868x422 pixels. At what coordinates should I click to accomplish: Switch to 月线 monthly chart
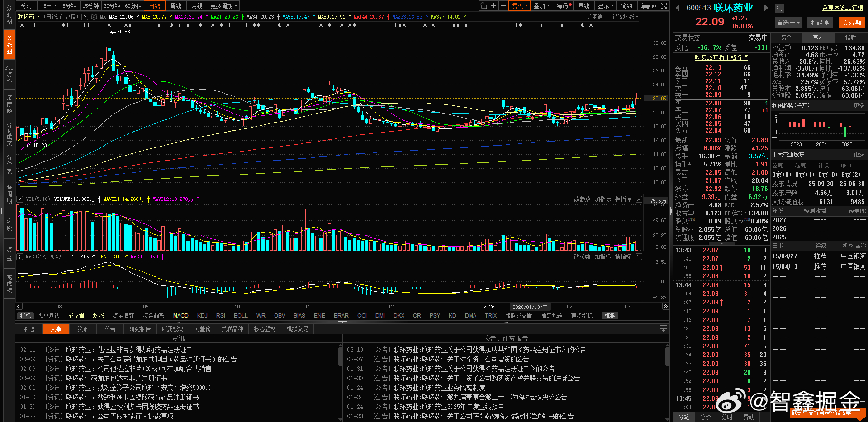[x=197, y=6]
